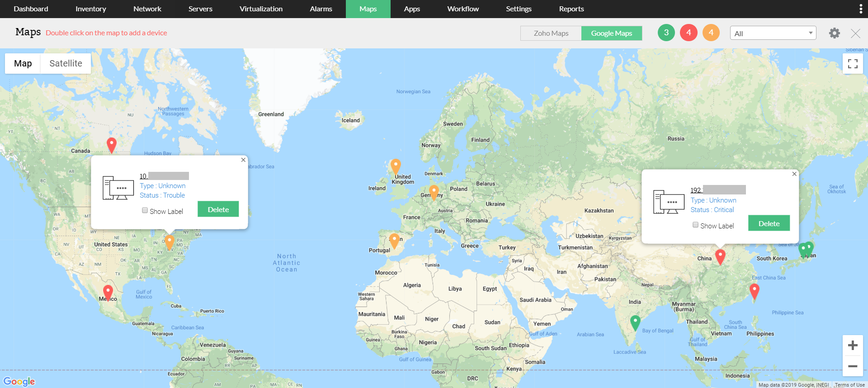This screenshot has width=868, height=388.
Task: Switch to Zoho Maps provider
Action: coord(551,33)
